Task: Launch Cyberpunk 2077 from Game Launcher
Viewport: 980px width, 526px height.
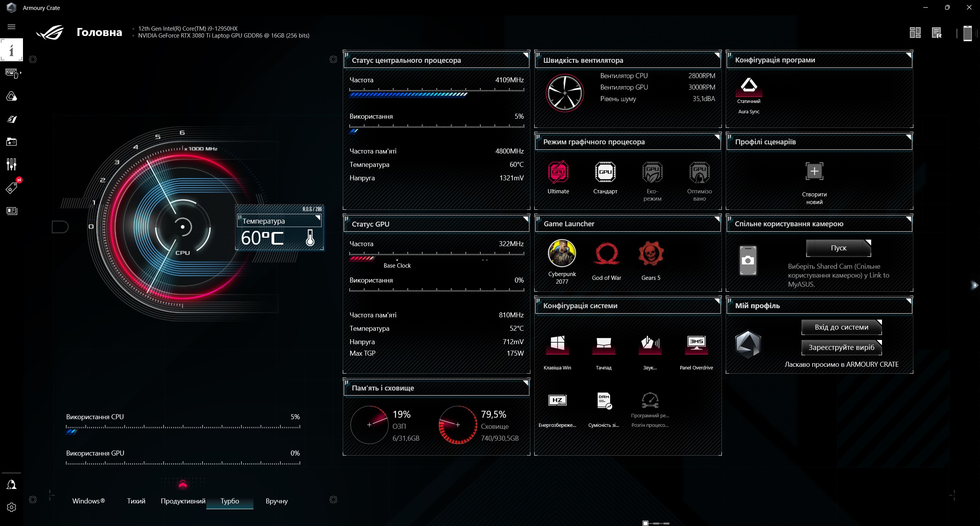Action: (562, 253)
